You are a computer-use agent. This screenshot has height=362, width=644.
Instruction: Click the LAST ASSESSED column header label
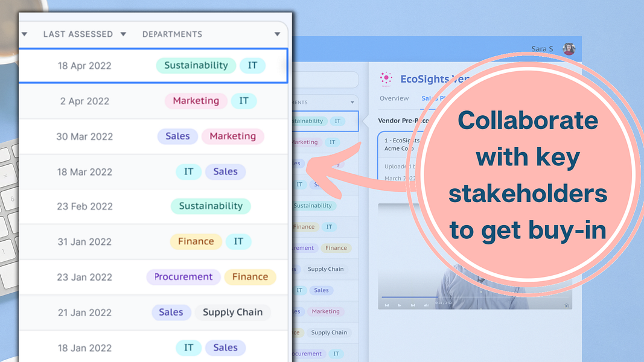point(78,34)
